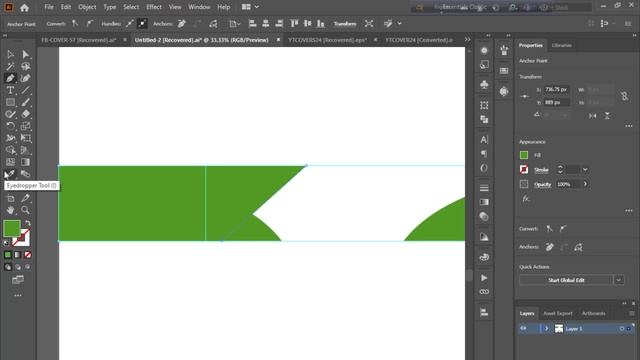Image resolution: width=640 pixels, height=360 pixels.
Task: Open the Effect menu
Action: tap(154, 7)
